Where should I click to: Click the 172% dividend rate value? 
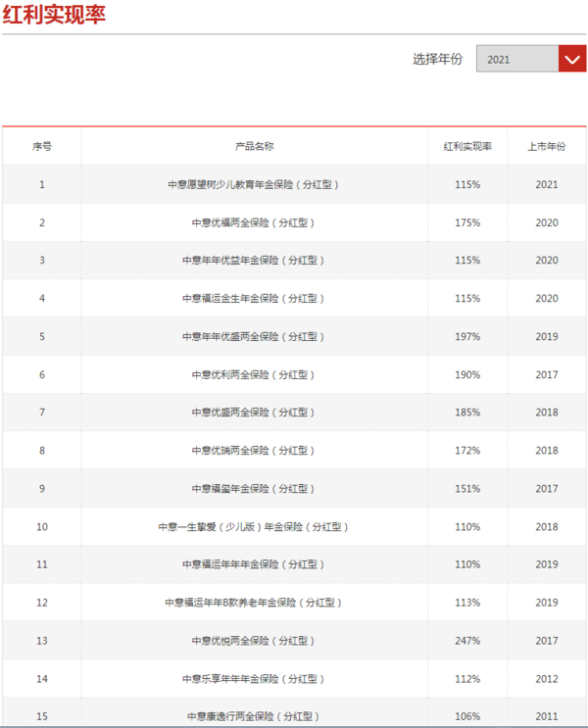(x=467, y=451)
